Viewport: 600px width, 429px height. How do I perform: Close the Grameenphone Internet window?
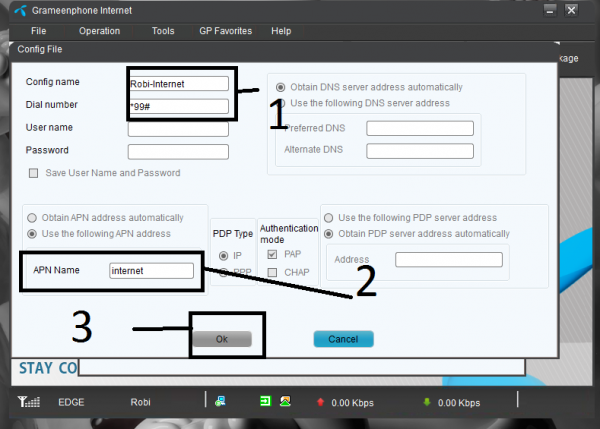tap(571, 10)
